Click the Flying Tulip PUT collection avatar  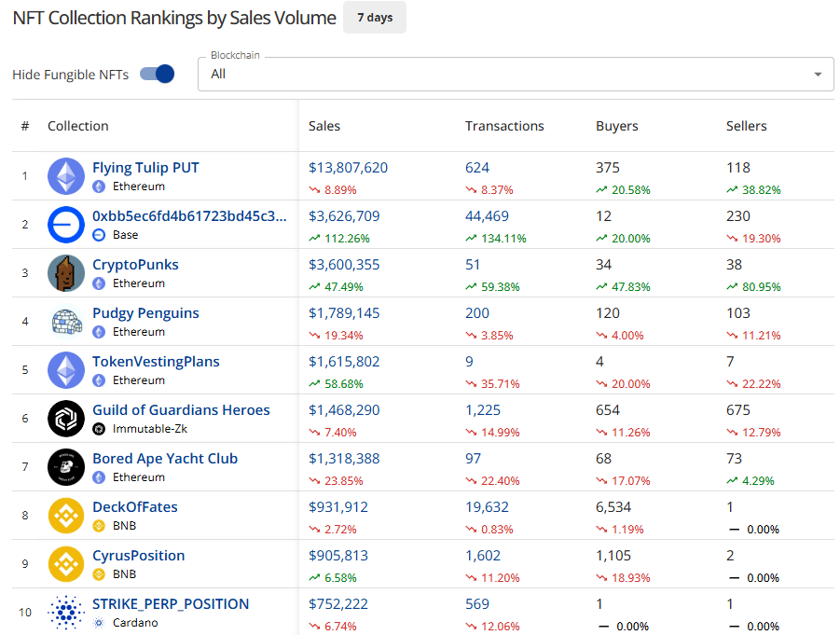point(66,176)
